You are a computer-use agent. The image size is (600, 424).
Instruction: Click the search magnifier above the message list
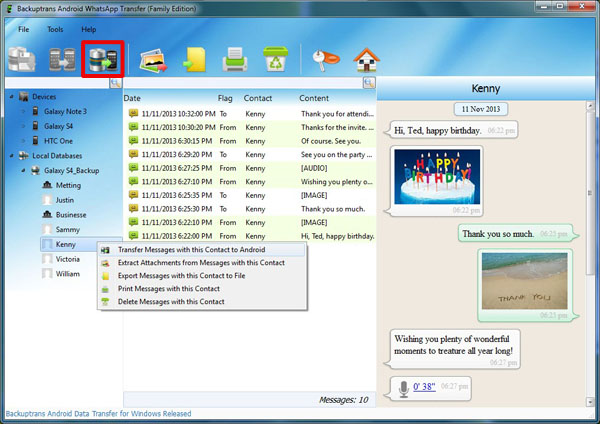(369, 83)
